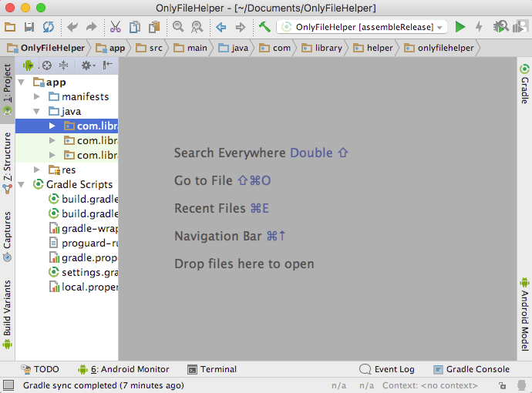Expand the third com.libr package node

52,155
